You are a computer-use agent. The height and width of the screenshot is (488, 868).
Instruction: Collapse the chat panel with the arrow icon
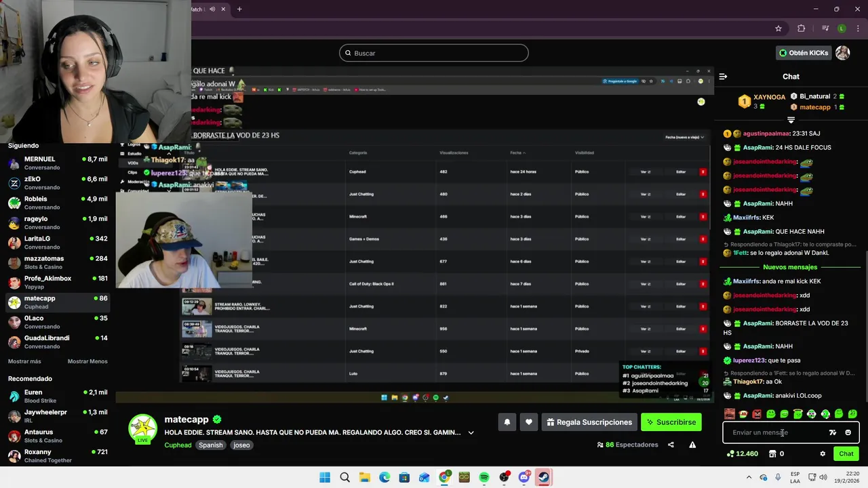tap(723, 77)
